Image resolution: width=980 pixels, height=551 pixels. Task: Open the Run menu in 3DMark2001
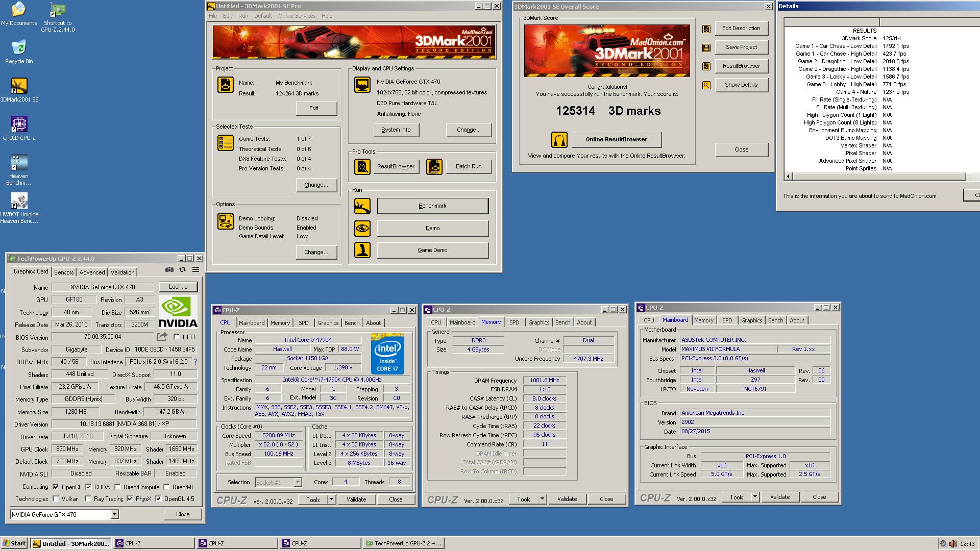(x=243, y=16)
